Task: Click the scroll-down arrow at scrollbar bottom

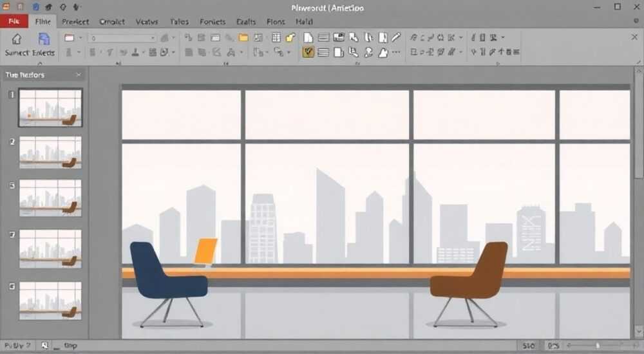Action: [639, 331]
